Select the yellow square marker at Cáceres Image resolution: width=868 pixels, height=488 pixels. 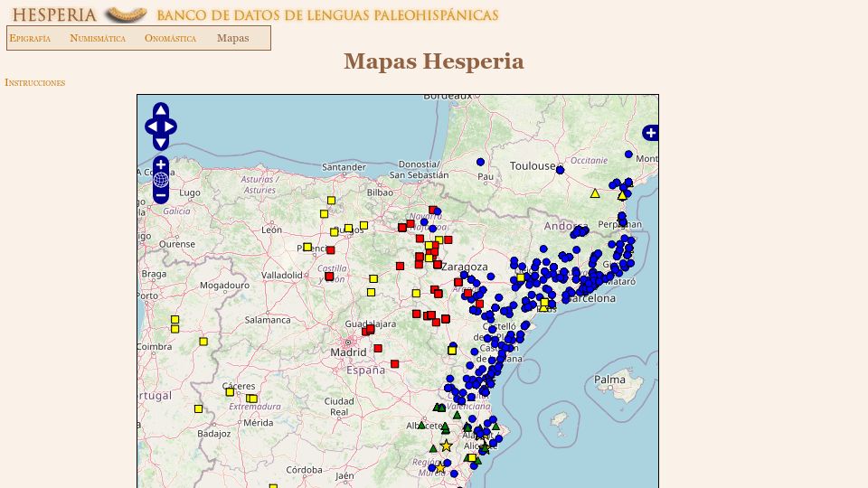(x=230, y=391)
